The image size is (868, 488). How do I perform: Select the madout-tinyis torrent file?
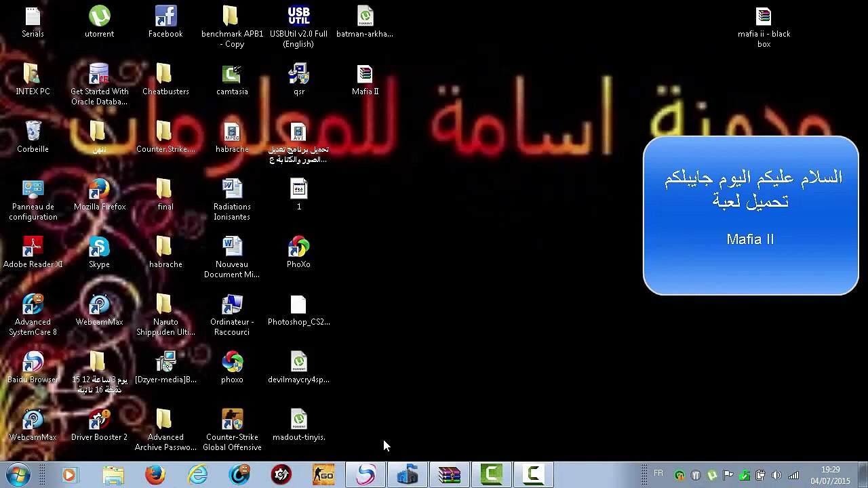coord(298,426)
